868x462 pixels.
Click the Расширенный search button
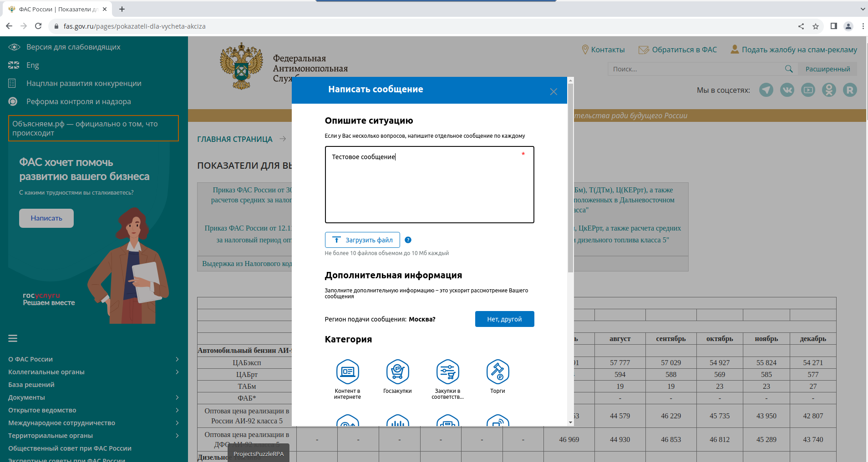[x=827, y=69]
